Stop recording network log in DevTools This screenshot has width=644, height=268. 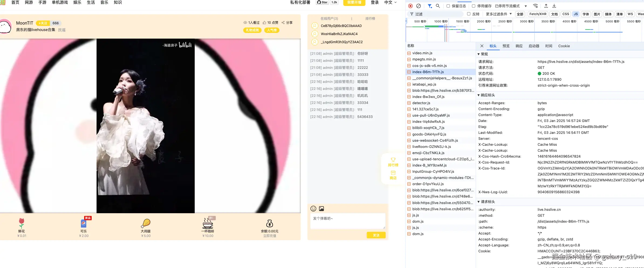pos(410,6)
